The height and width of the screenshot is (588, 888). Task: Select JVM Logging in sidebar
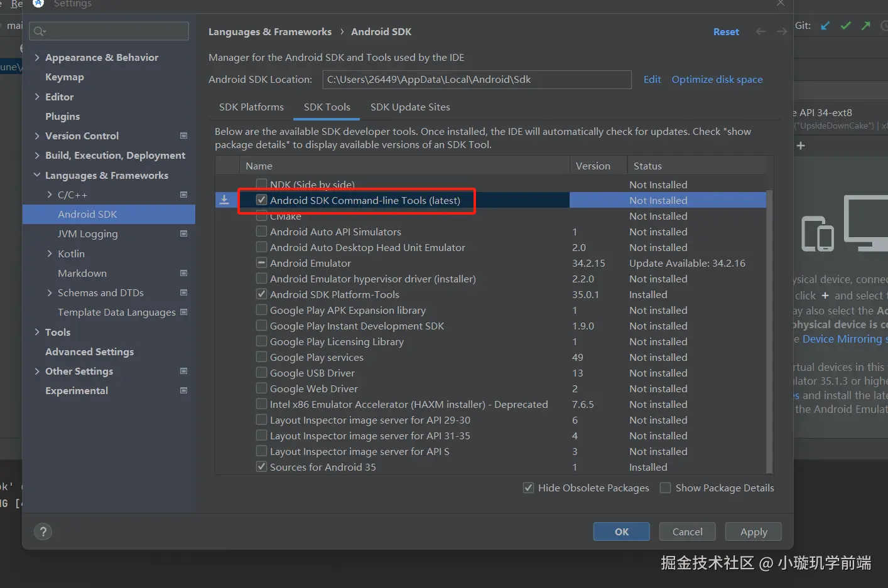click(x=88, y=233)
